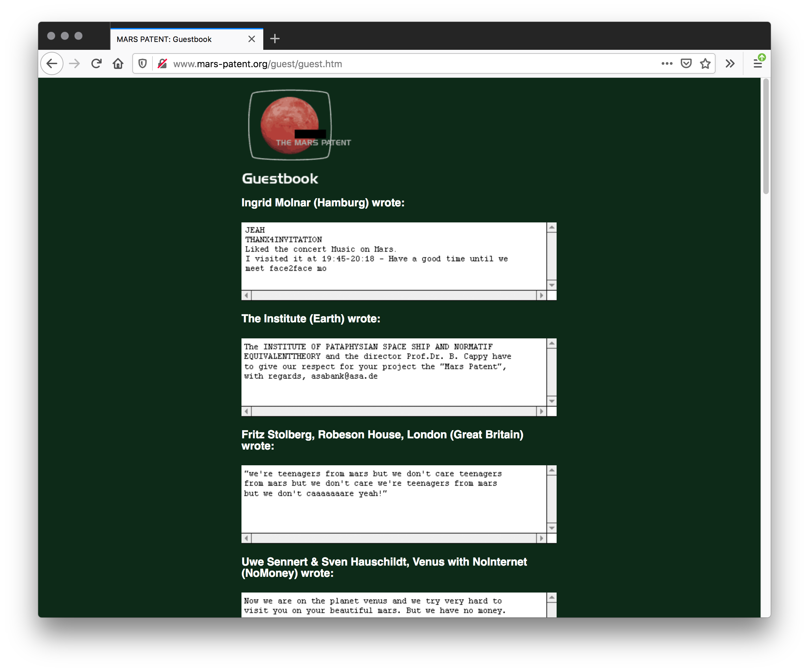Open the tracking protection shield icon

click(x=143, y=63)
